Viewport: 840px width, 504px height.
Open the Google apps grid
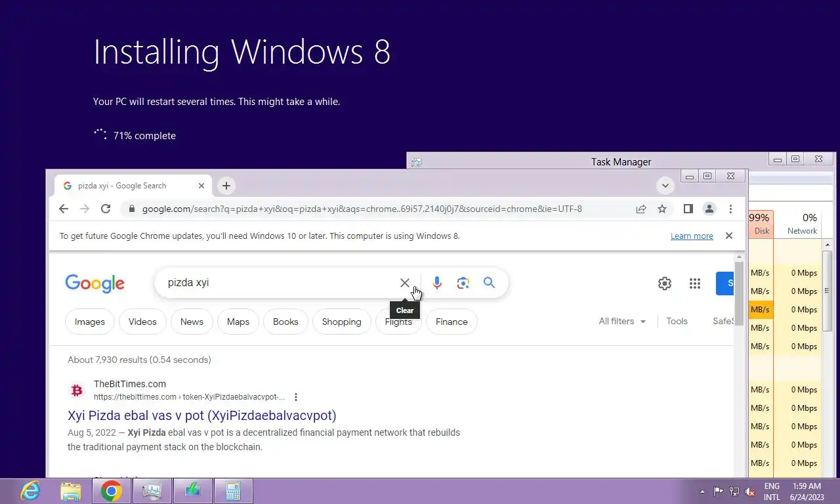point(695,283)
